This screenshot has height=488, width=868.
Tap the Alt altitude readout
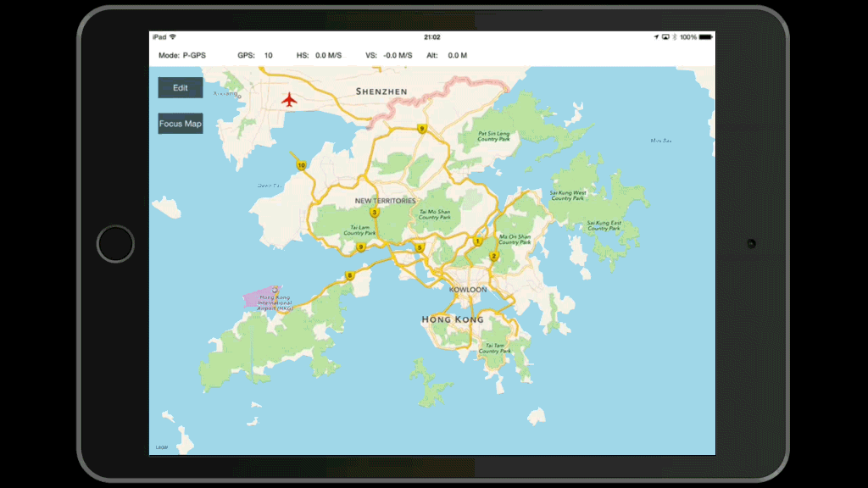(446, 56)
